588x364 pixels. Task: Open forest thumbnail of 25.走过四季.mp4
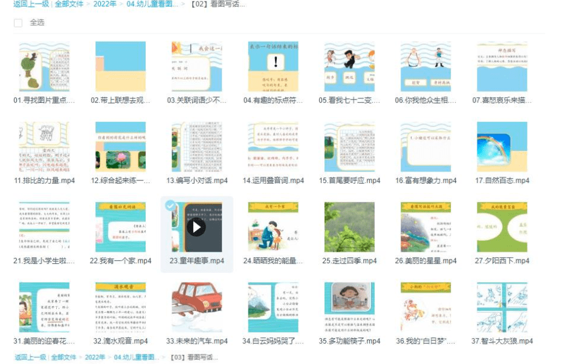point(349,227)
